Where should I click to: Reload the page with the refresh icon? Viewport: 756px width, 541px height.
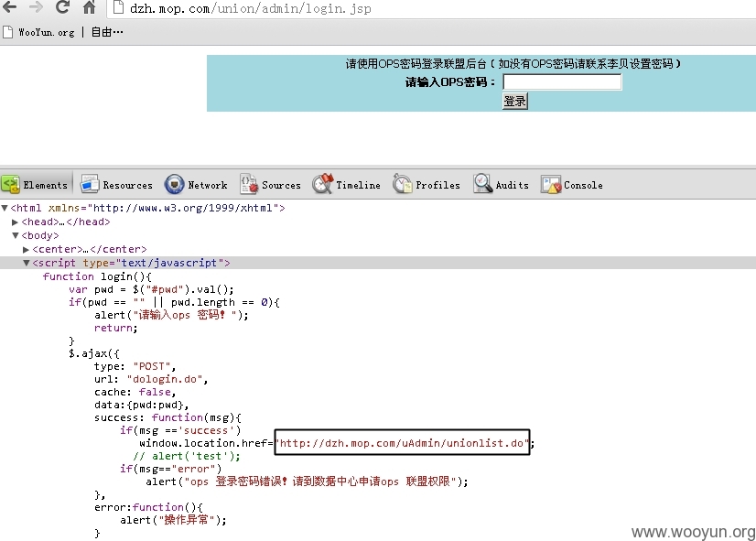(x=62, y=6)
